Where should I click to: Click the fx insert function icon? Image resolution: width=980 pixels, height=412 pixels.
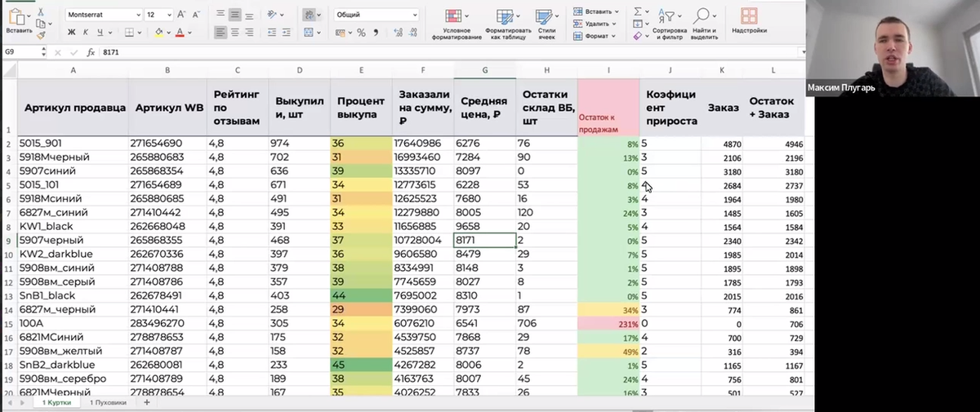click(91, 51)
